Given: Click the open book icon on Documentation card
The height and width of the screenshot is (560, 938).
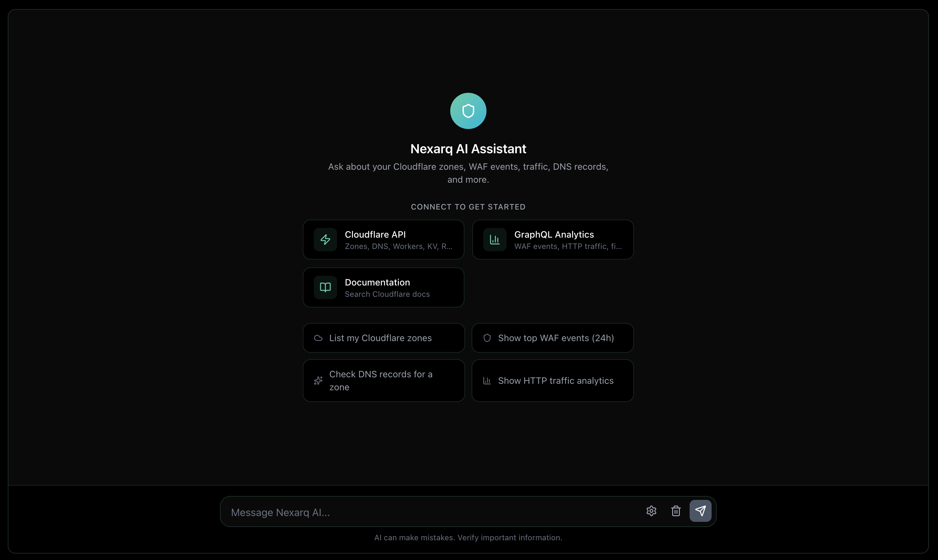Looking at the screenshot, I should coord(325,287).
